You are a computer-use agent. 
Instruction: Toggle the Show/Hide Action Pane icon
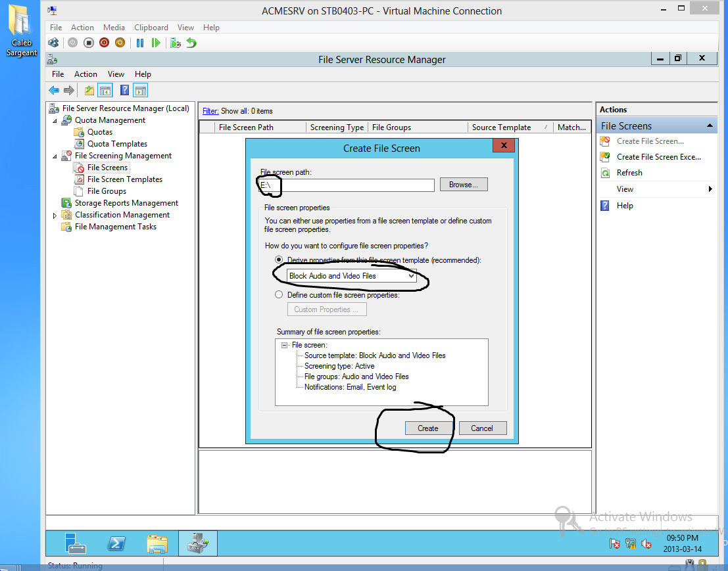[140, 91]
